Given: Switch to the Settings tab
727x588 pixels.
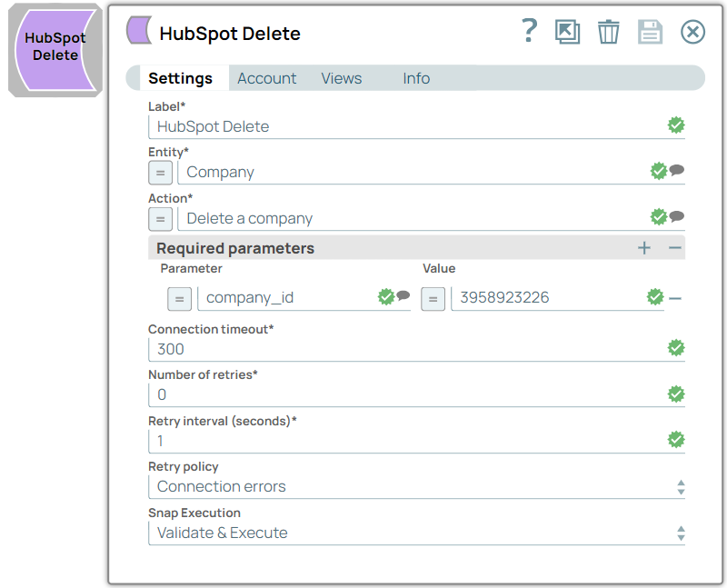Looking at the screenshot, I should click(x=180, y=78).
